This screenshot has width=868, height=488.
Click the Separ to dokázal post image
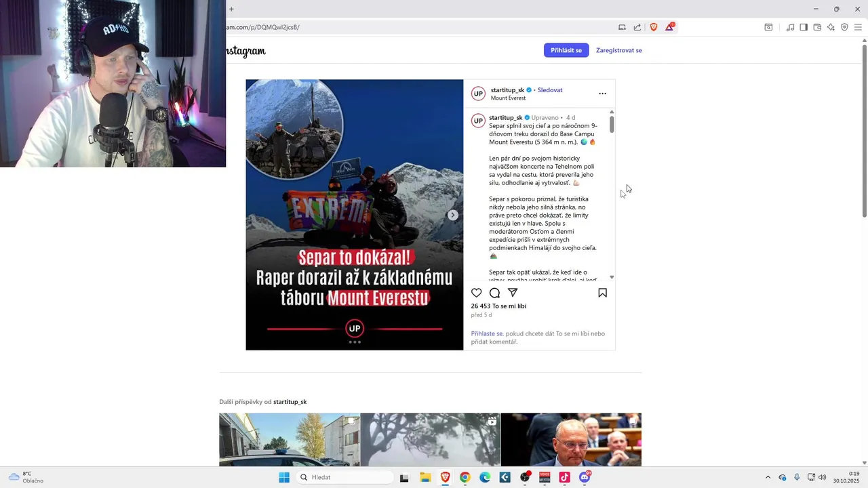(355, 215)
